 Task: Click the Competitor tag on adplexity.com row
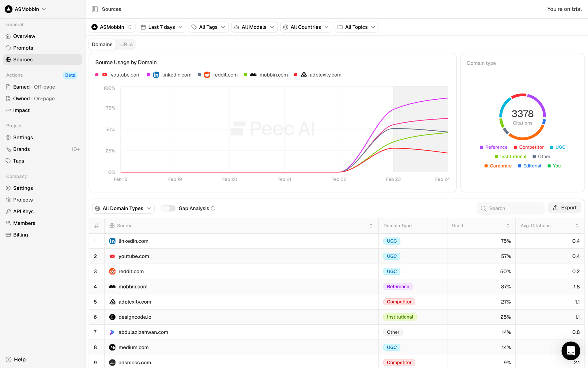tap(399, 302)
